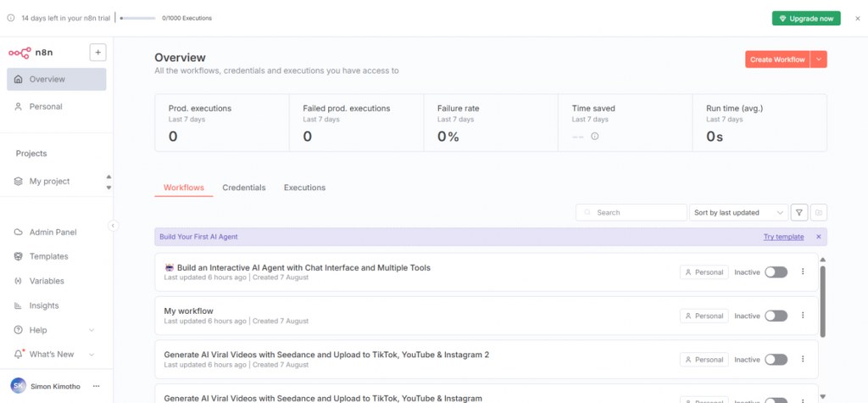Click the Run time (avg.) stat card

tap(759, 122)
